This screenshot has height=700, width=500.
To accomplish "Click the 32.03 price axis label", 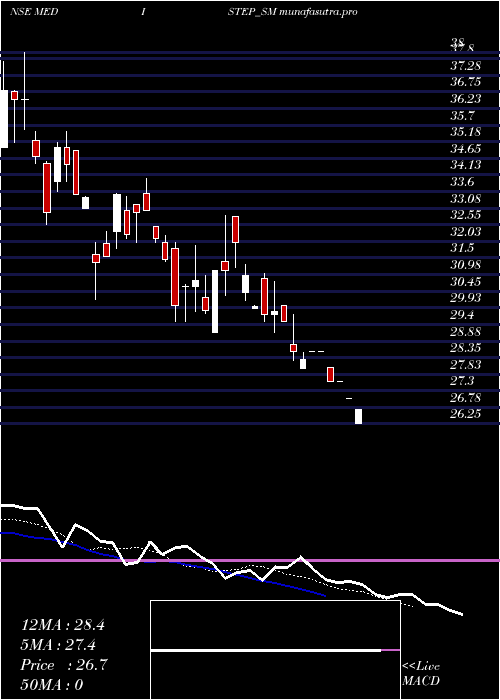I will pos(465,231).
